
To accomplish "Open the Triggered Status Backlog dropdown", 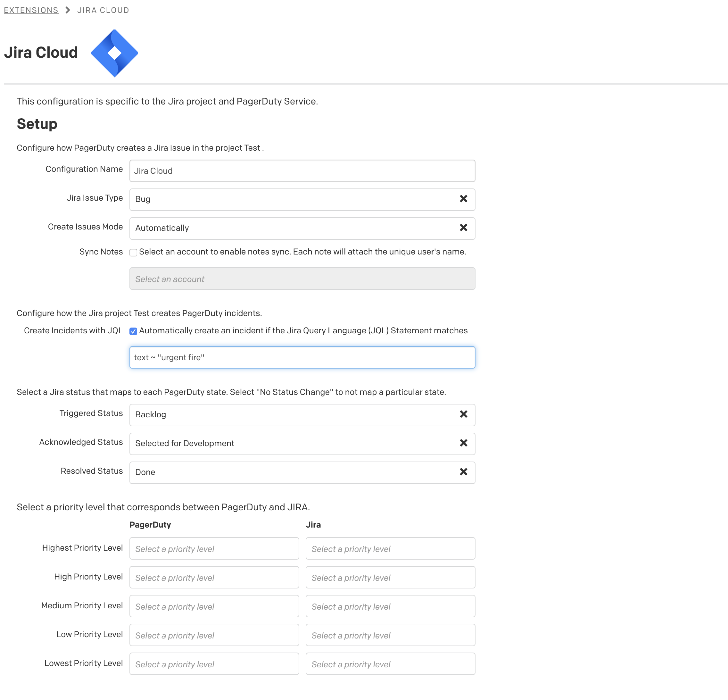I will pos(290,415).
